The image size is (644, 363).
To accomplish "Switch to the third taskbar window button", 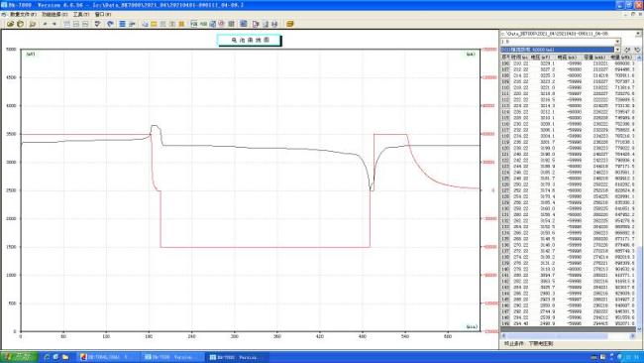I will [x=238, y=357].
